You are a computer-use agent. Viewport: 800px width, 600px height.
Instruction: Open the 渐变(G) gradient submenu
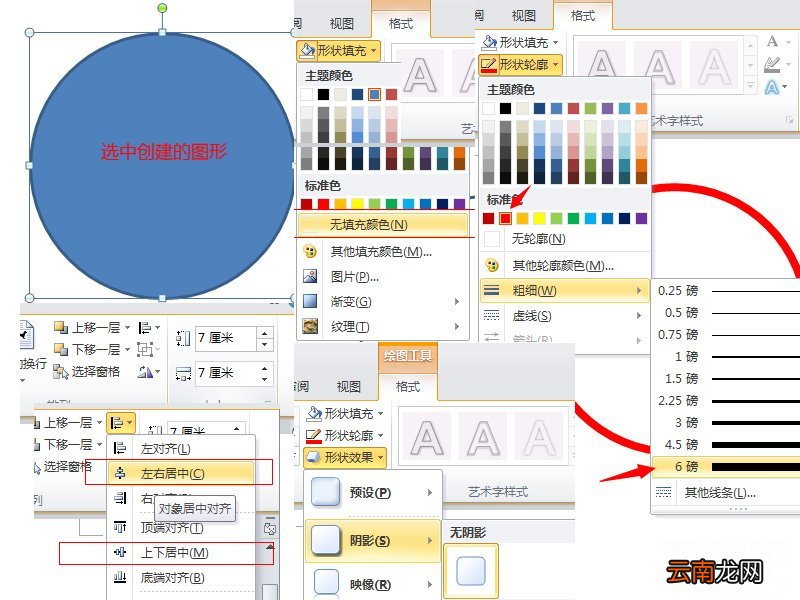click(x=382, y=302)
